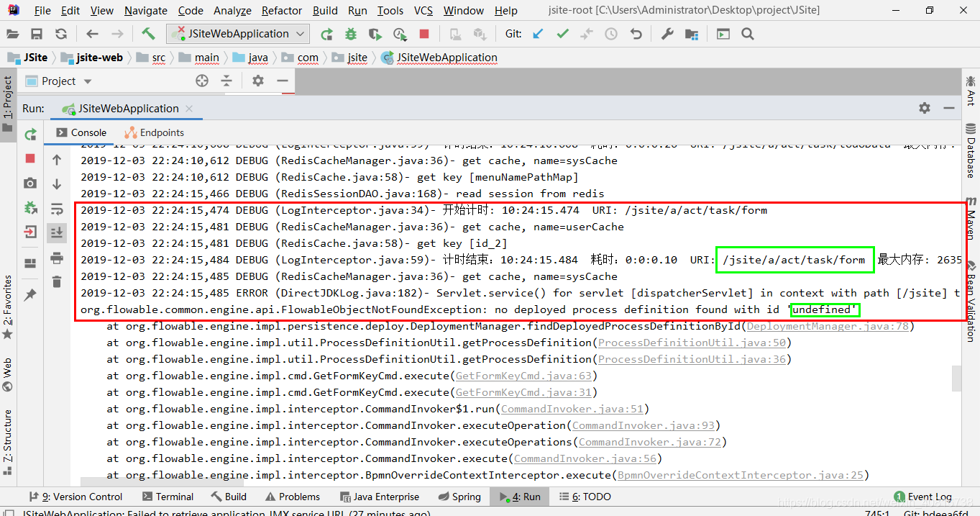Click the console vertical scrollbar thumb

tap(956, 378)
